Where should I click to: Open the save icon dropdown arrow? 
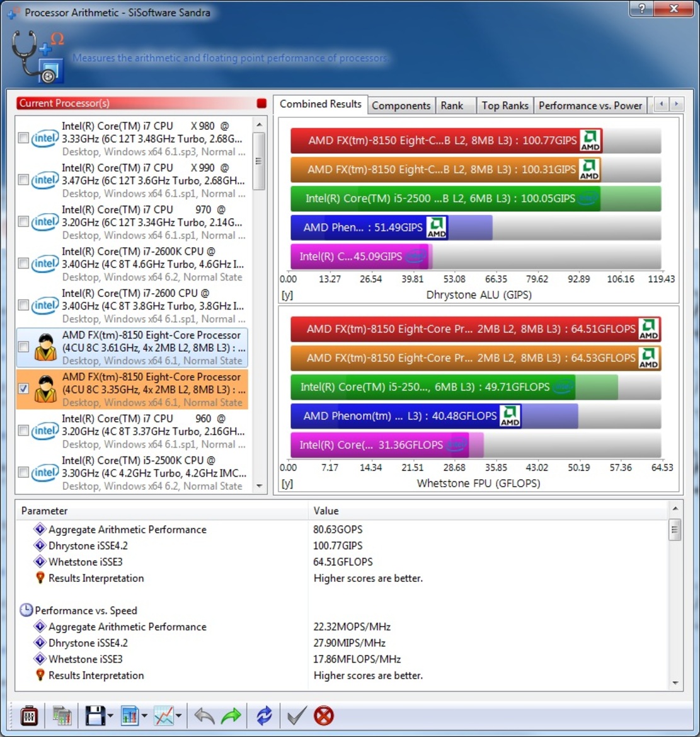110,716
